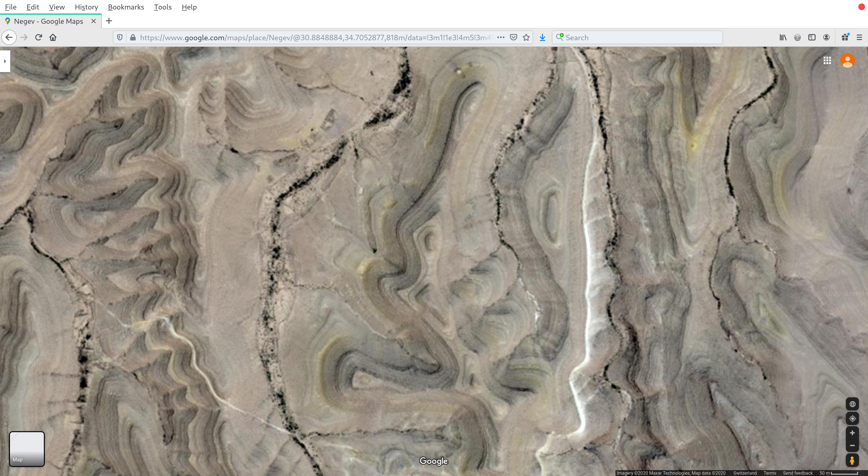Open the Firefox account icon

point(826,37)
